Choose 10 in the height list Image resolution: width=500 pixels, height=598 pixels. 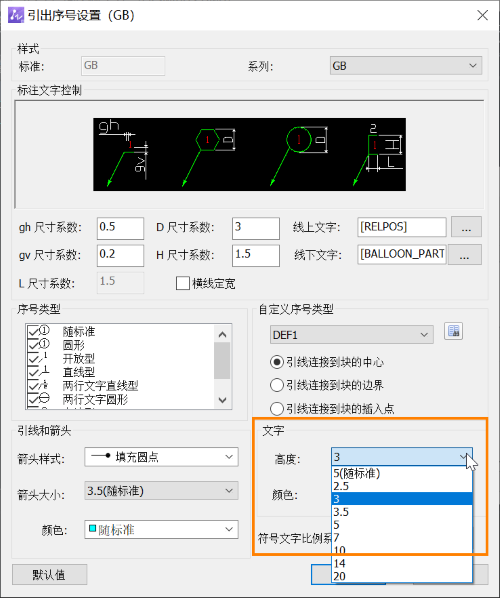(x=402, y=550)
